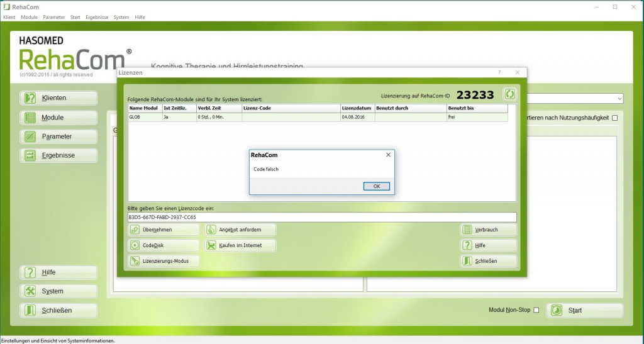Open the System menu
Screen dimensions: 644x344
[121, 17]
